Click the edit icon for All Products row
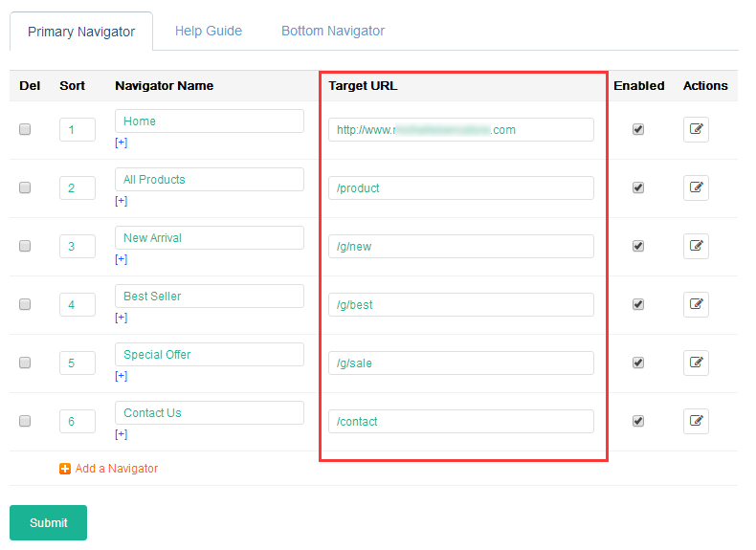756x550 pixels. coord(696,187)
